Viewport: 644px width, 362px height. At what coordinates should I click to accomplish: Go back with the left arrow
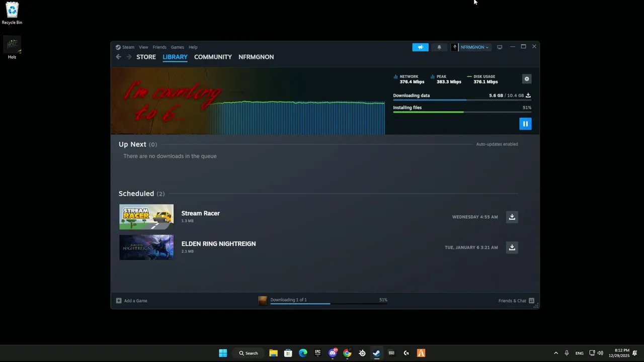point(118,57)
